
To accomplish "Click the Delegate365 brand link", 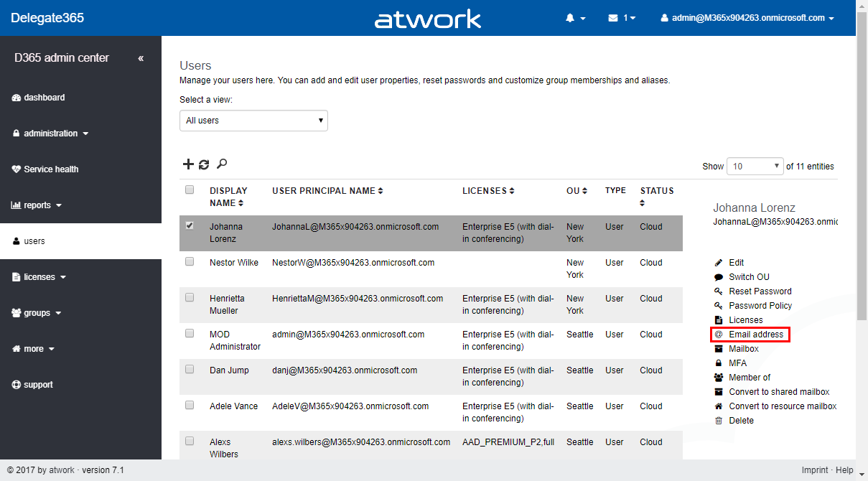I will [x=47, y=18].
